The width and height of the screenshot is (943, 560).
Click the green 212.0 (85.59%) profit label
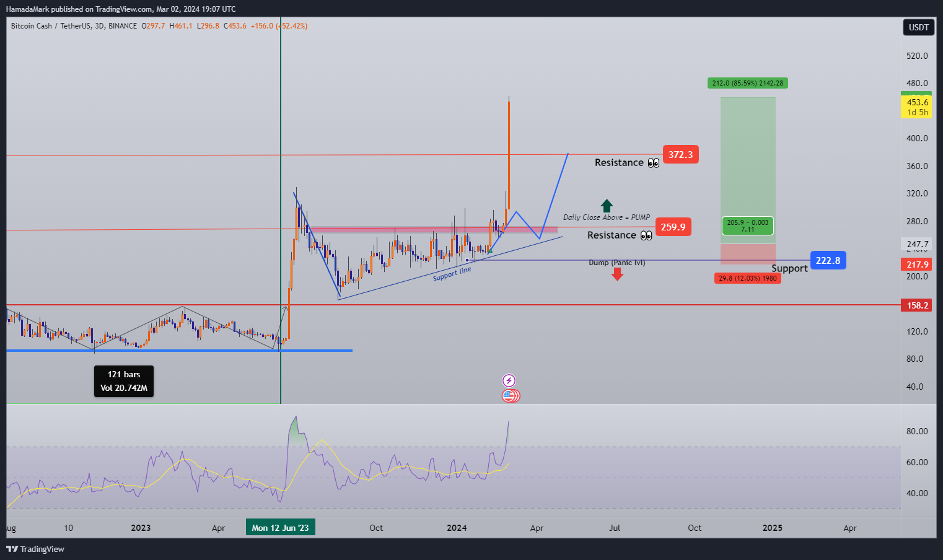tap(748, 83)
